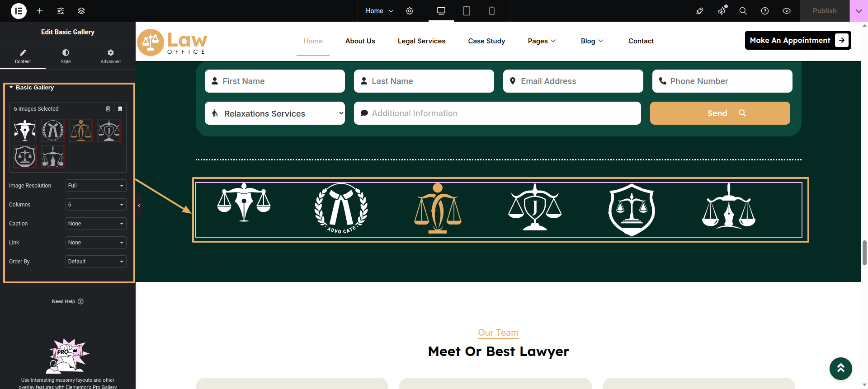Click the Need Help link

pos(67,301)
